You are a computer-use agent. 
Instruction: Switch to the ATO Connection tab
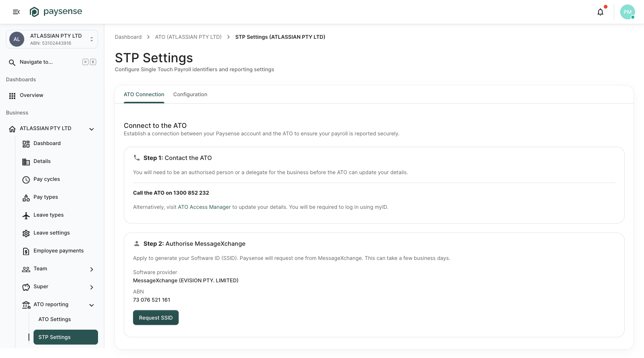point(144,95)
